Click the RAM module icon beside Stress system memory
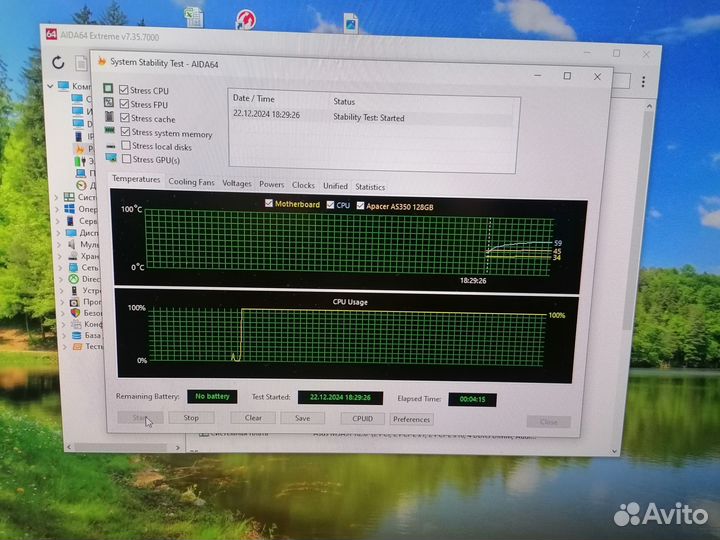 click(110, 131)
